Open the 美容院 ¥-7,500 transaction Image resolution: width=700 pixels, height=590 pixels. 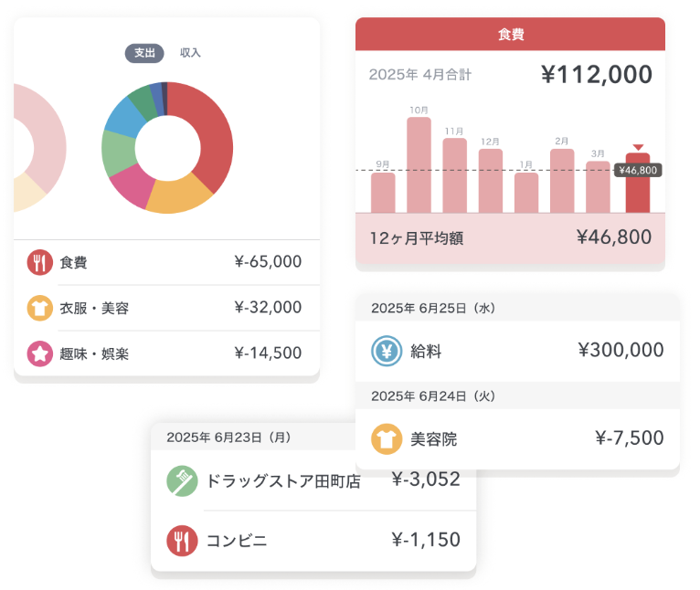coord(517,438)
